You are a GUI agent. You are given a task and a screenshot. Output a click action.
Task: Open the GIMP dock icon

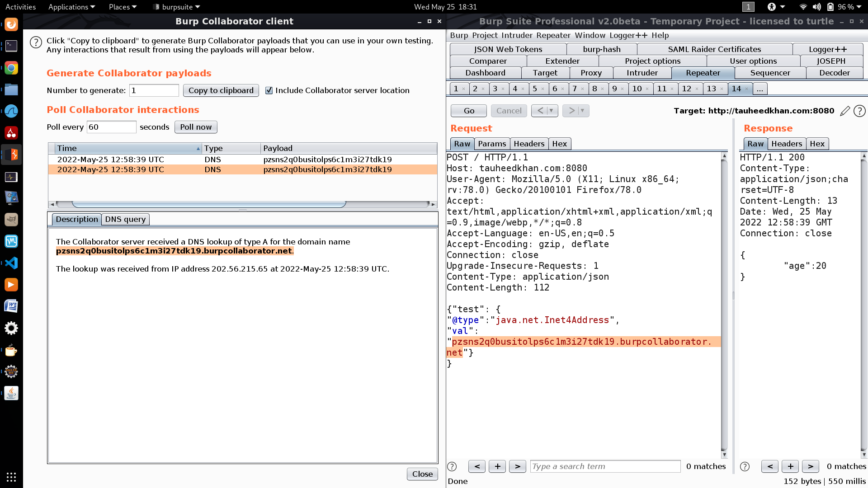(11, 220)
